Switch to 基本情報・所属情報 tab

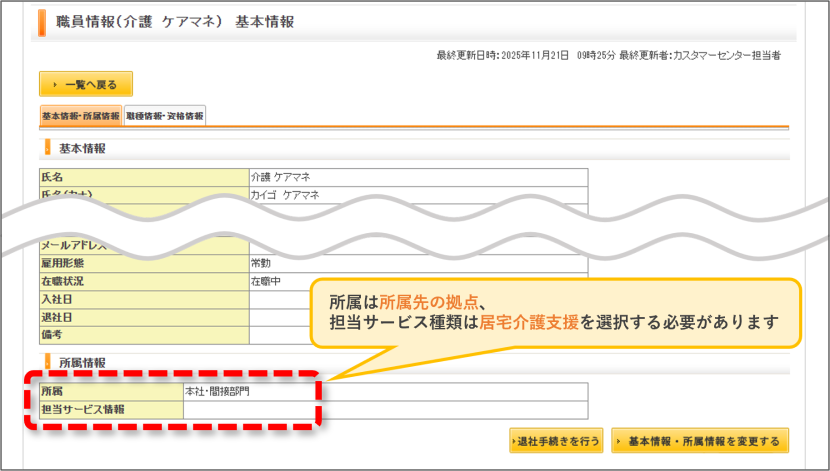[80, 115]
